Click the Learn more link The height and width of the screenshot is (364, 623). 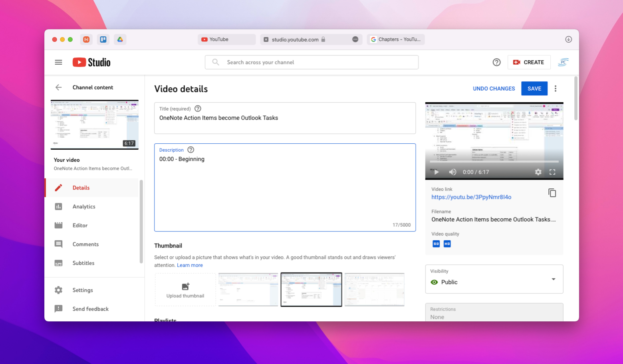(x=190, y=265)
